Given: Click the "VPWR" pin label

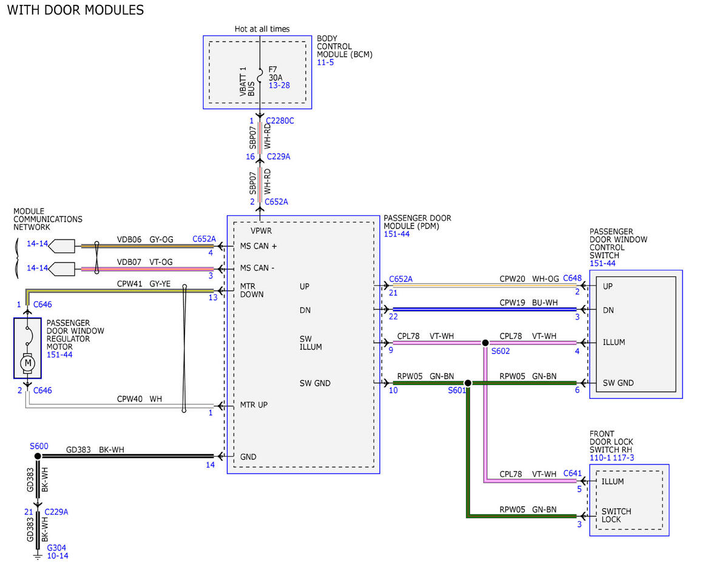Looking at the screenshot, I should (x=261, y=231).
